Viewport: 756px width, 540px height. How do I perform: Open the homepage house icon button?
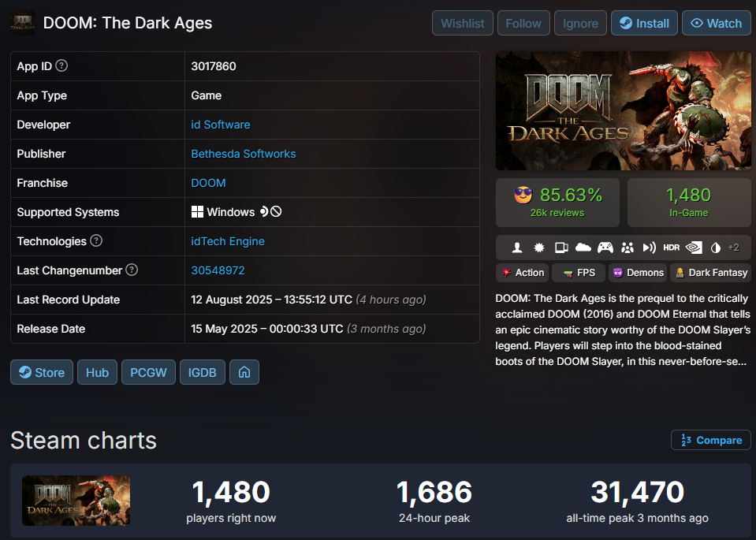pyautogui.click(x=244, y=372)
